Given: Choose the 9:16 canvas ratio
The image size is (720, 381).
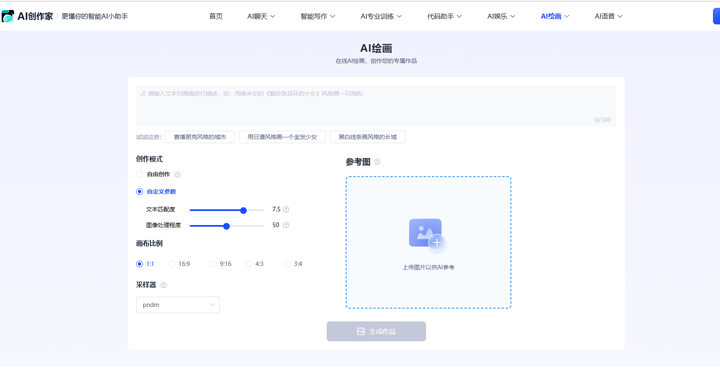Looking at the screenshot, I should pyautogui.click(x=213, y=264).
